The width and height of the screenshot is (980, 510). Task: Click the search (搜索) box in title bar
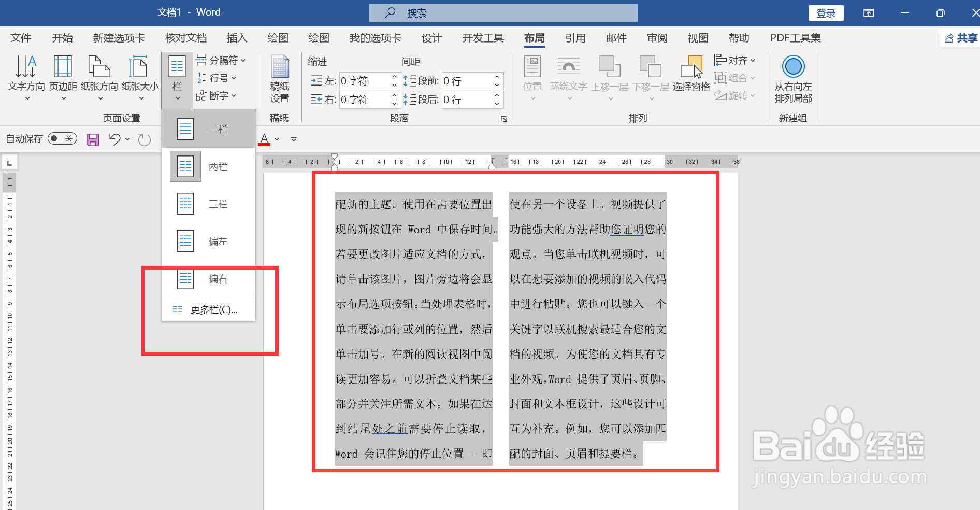tap(503, 13)
